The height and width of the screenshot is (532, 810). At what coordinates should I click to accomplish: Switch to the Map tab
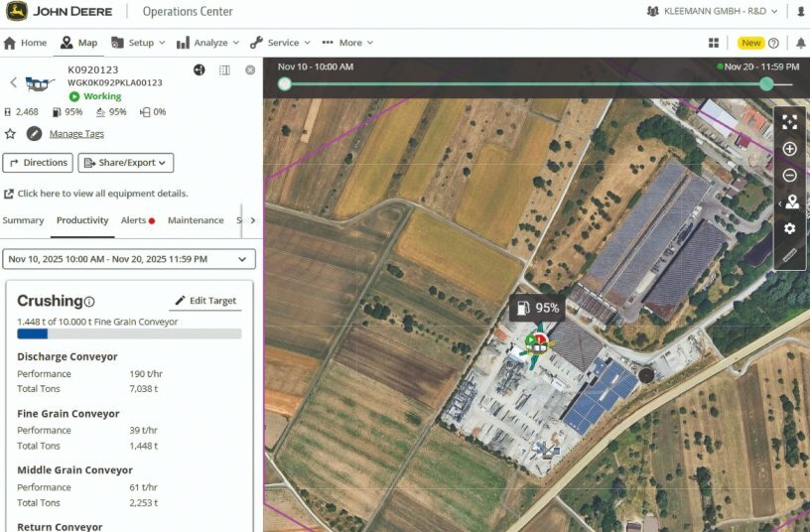pyautogui.click(x=78, y=43)
